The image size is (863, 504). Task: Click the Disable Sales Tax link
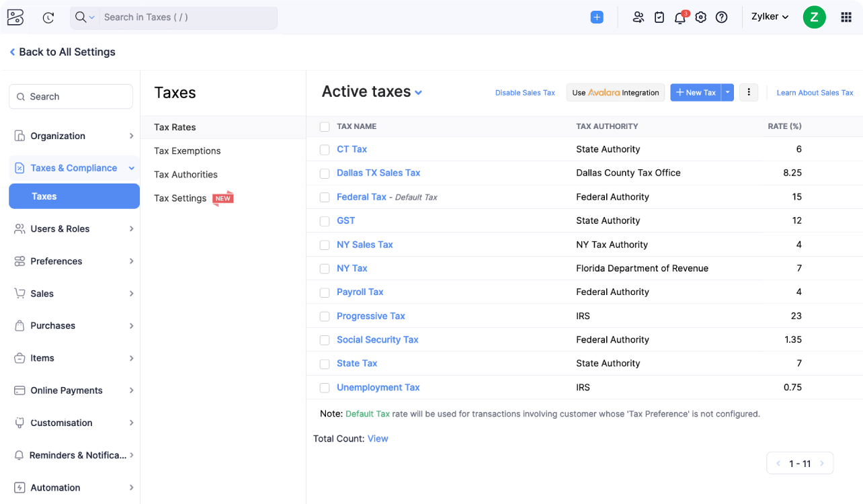[x=525, y=93]
